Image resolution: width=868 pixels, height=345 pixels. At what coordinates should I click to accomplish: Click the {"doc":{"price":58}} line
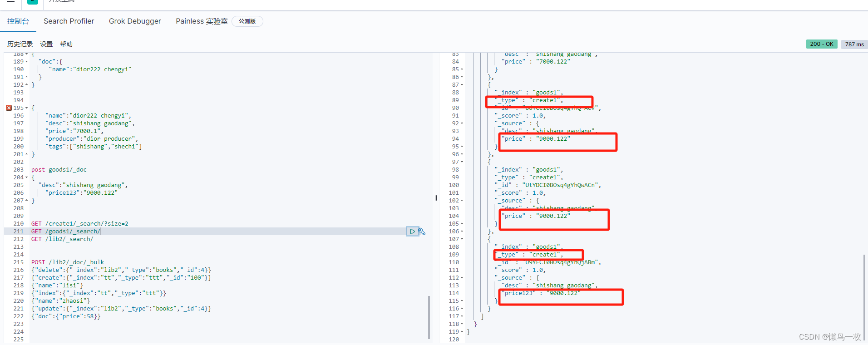pos(66,316)
